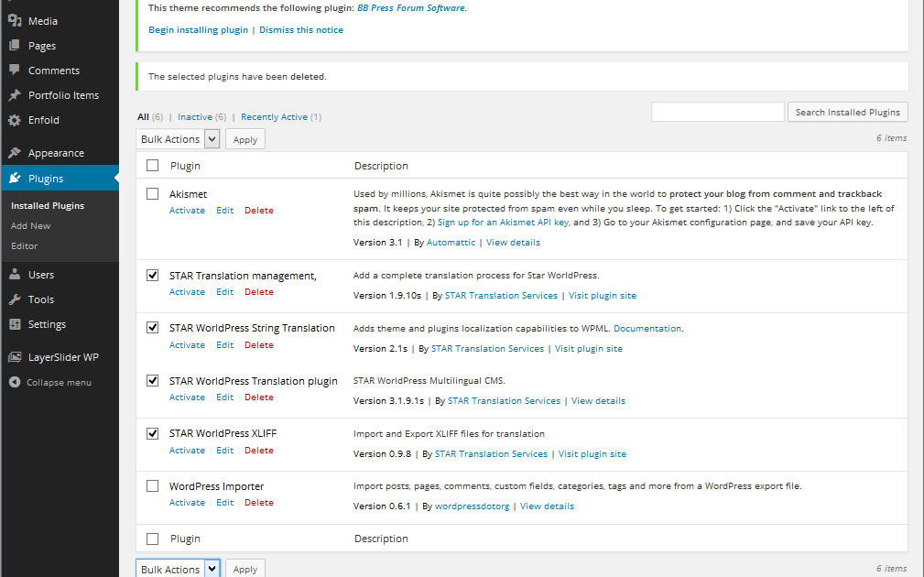Toggle the select-all checkbox in table header
The image size is (924, 577).
coord(153,166)
